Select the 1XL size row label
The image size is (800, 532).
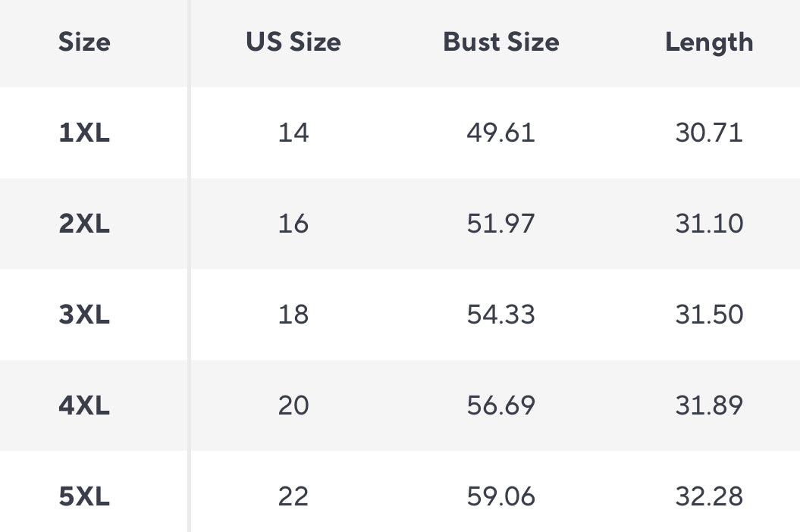click(x=84, y=133)
